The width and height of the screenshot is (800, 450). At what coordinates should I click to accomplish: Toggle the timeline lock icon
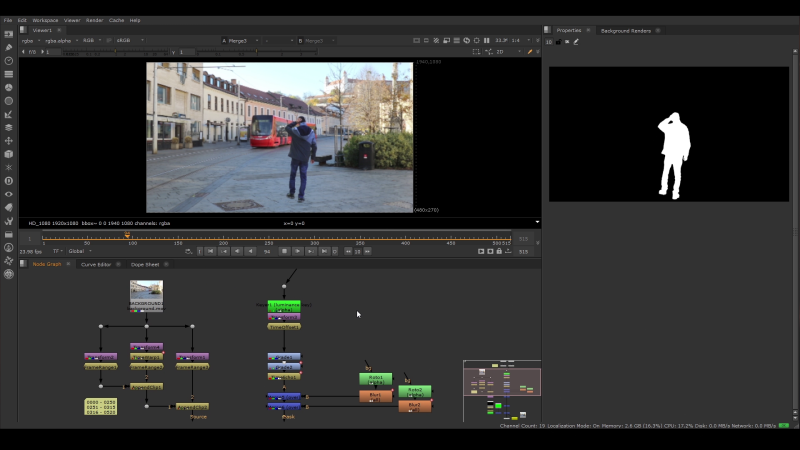point(499,251)
